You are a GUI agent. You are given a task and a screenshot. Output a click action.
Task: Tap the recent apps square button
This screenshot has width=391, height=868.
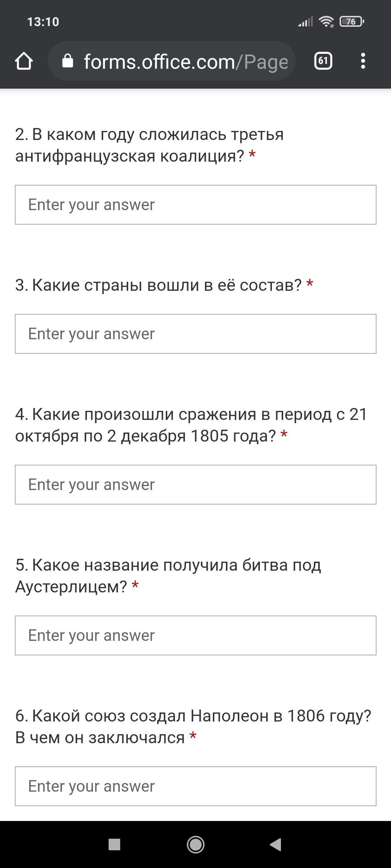[114, 844]
